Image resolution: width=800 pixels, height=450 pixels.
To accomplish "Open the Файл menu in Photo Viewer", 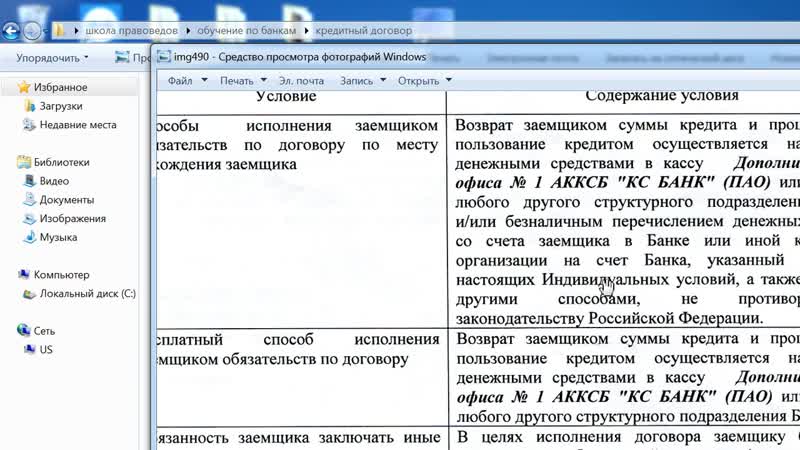I will pyautogui.click(x=180, y=81).
